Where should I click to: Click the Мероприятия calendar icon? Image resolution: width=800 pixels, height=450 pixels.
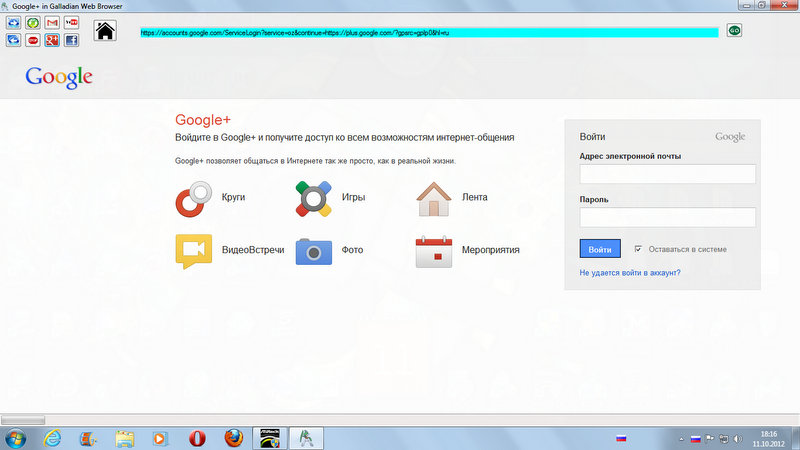click(x=434, y=251)
